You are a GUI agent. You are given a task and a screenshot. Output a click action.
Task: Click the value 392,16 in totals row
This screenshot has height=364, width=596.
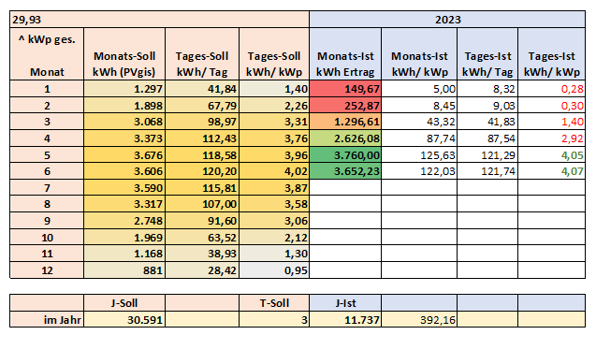(x=419, y=319)
